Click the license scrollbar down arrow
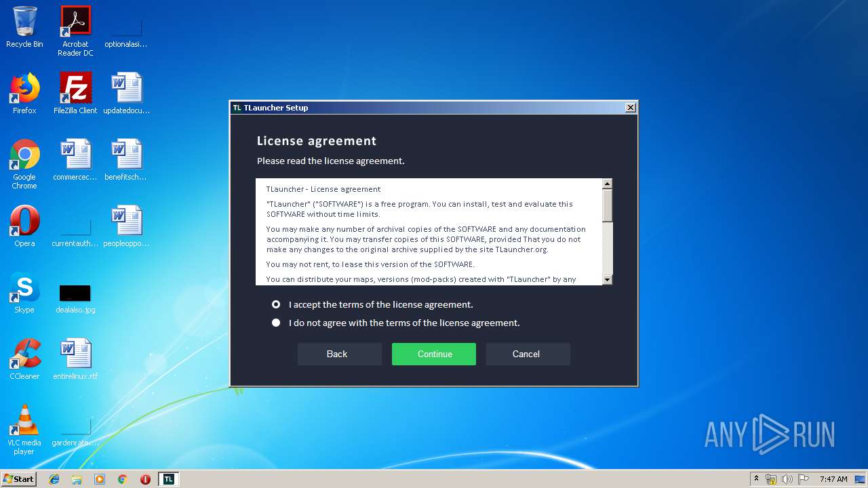The width and height of the screenshot is (868, 488). pos(608,279)
